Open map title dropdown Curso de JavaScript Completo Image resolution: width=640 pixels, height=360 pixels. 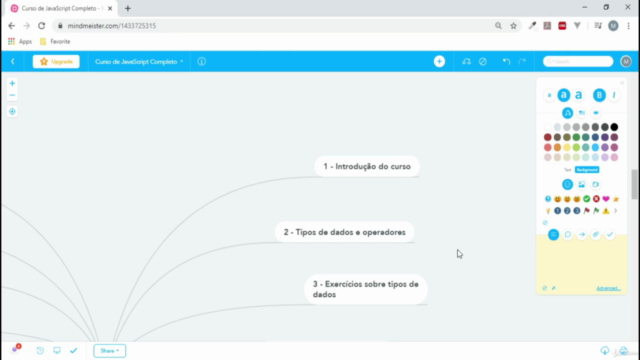point(139,62)
